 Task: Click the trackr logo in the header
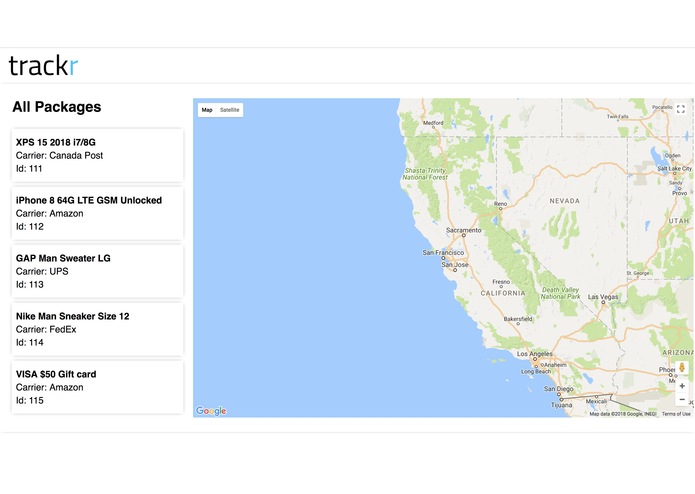[43, 66]
